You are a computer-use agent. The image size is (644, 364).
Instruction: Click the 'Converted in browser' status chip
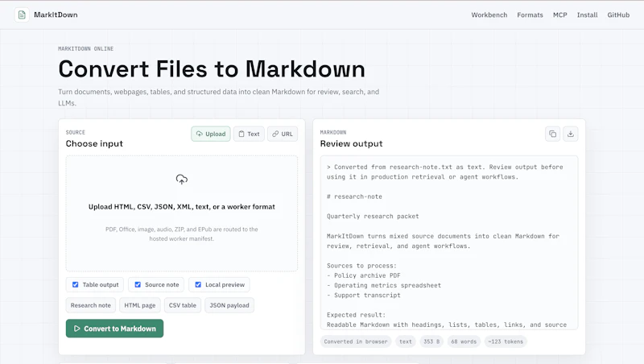click(x=356, y=341)
